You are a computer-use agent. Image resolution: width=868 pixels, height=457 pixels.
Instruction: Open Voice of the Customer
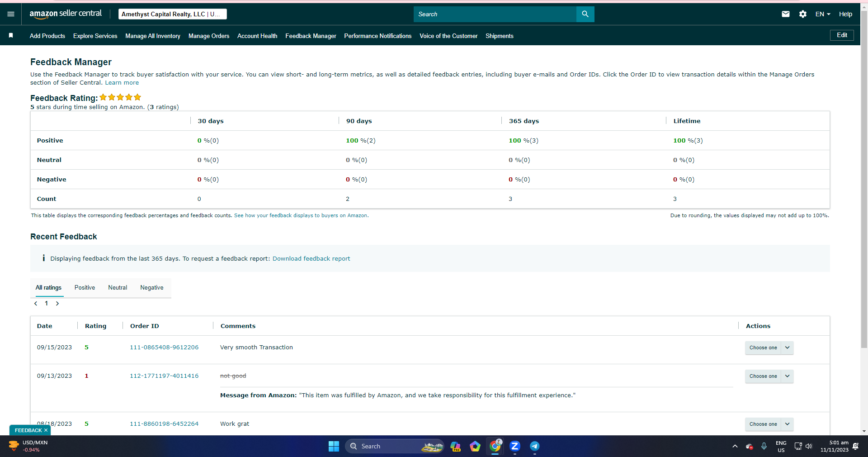[448, 36]
